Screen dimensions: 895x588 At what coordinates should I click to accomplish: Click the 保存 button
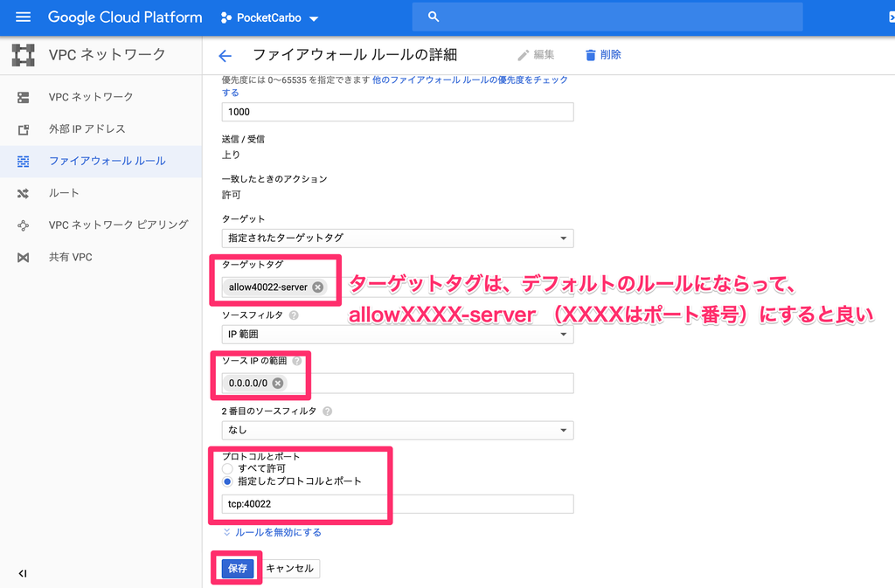236,568
